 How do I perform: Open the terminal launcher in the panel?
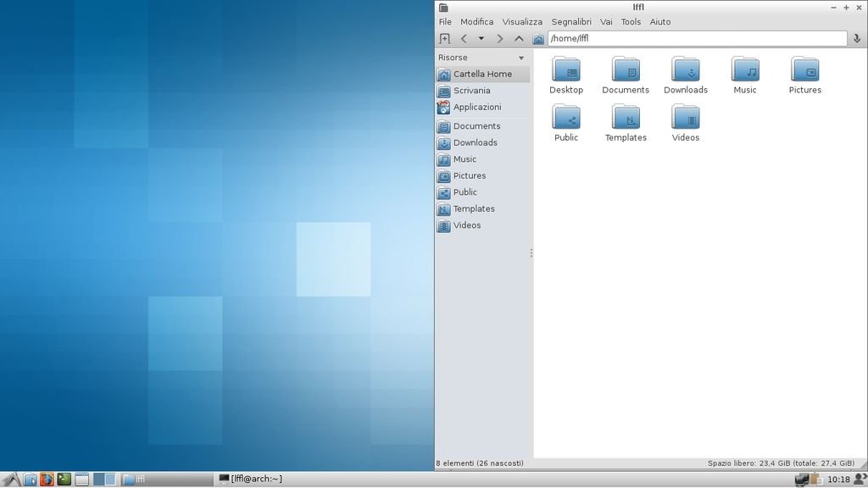click(x=64, y=479)
